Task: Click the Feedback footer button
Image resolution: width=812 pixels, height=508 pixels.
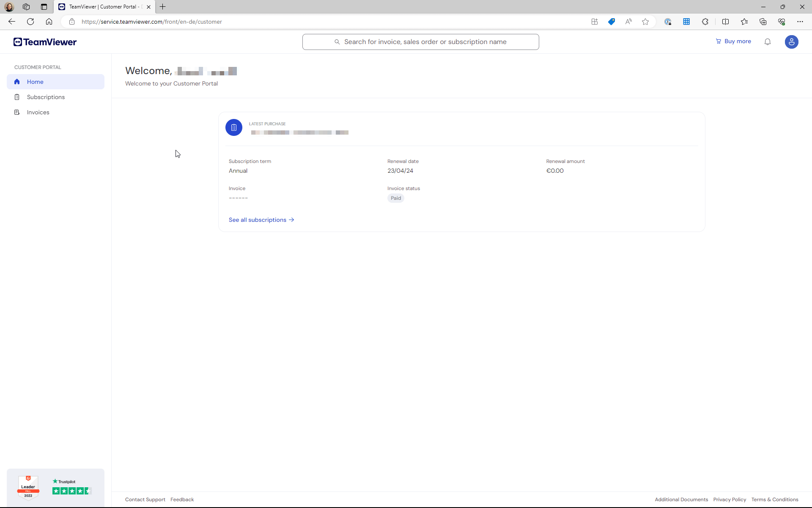Action: click(182, 499)
